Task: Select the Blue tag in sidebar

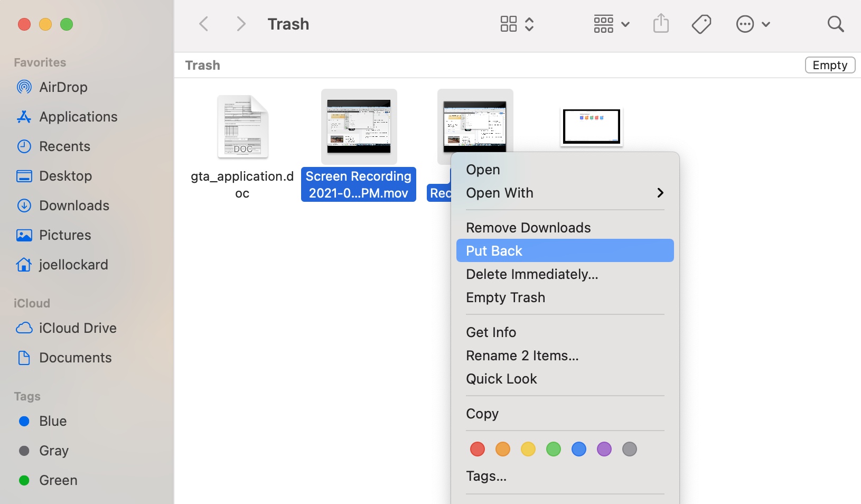Action: 42,421
